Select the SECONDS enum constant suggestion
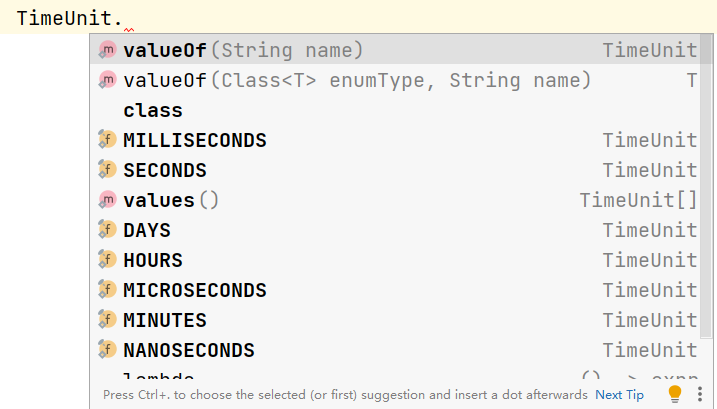The height and width of the screenshot is (409, 717). pos(165,170)
